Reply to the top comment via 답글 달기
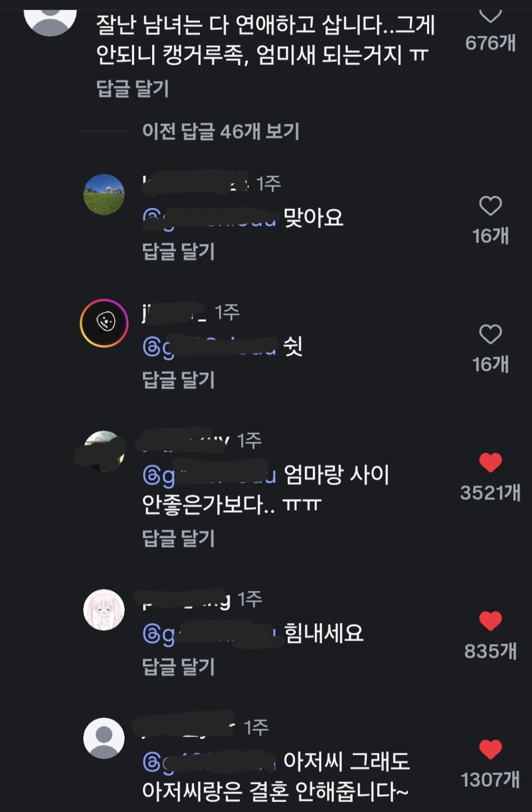 tap(133, 88)
